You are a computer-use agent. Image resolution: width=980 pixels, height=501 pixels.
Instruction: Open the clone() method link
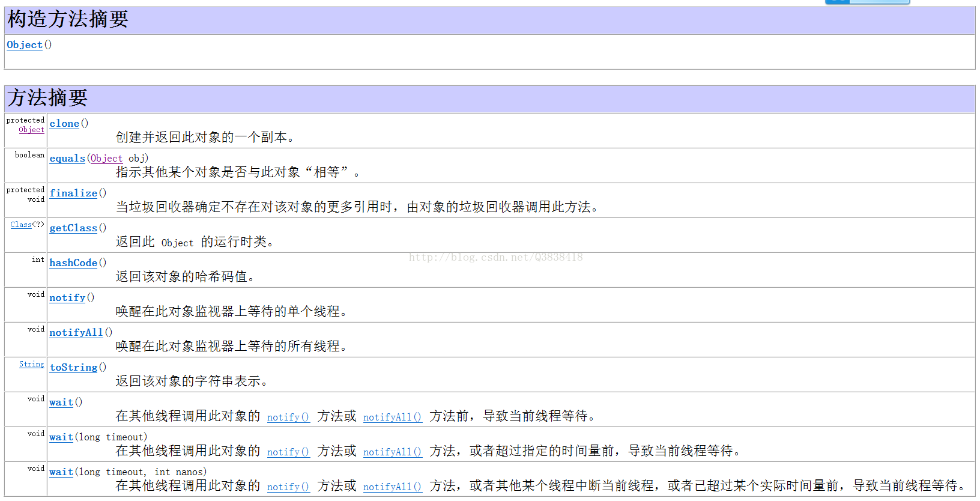(64, 124)
